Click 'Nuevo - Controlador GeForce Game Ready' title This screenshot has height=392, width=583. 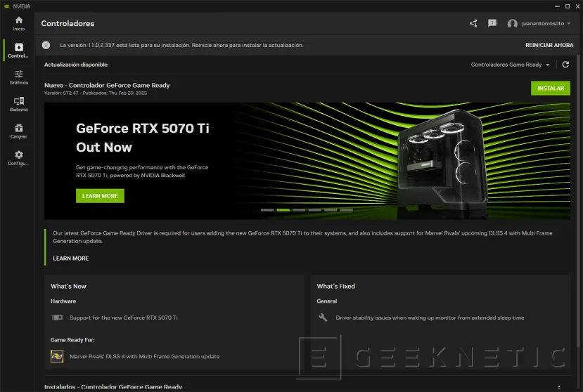(x=107, y=85)
